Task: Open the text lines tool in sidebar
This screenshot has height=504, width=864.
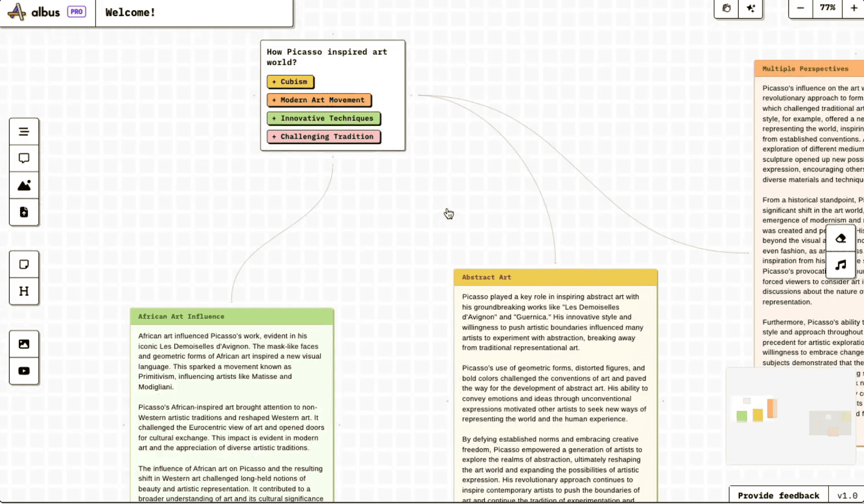Action: click(x=24, y=132)
